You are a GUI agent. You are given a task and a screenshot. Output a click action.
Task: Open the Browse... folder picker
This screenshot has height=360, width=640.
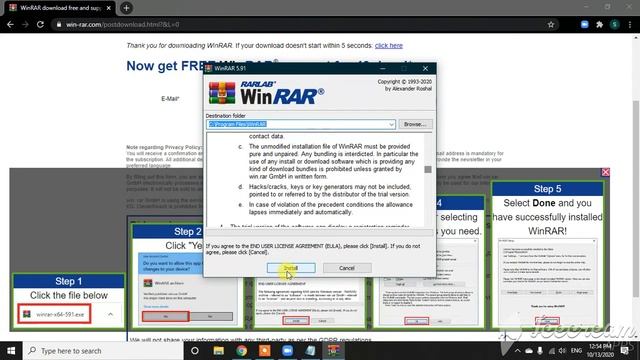[x=415, y=124]
